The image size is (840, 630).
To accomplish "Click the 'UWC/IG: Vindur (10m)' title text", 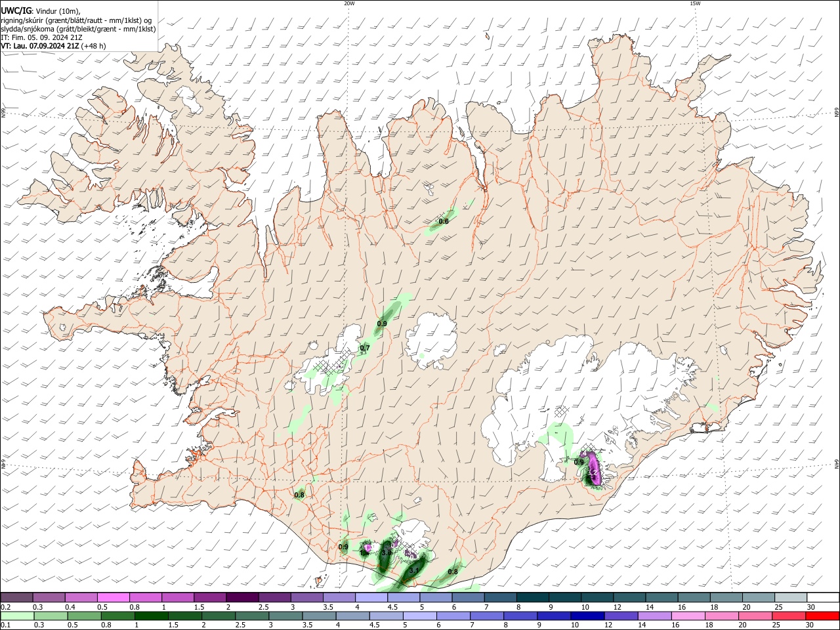I will pos(40,10).
